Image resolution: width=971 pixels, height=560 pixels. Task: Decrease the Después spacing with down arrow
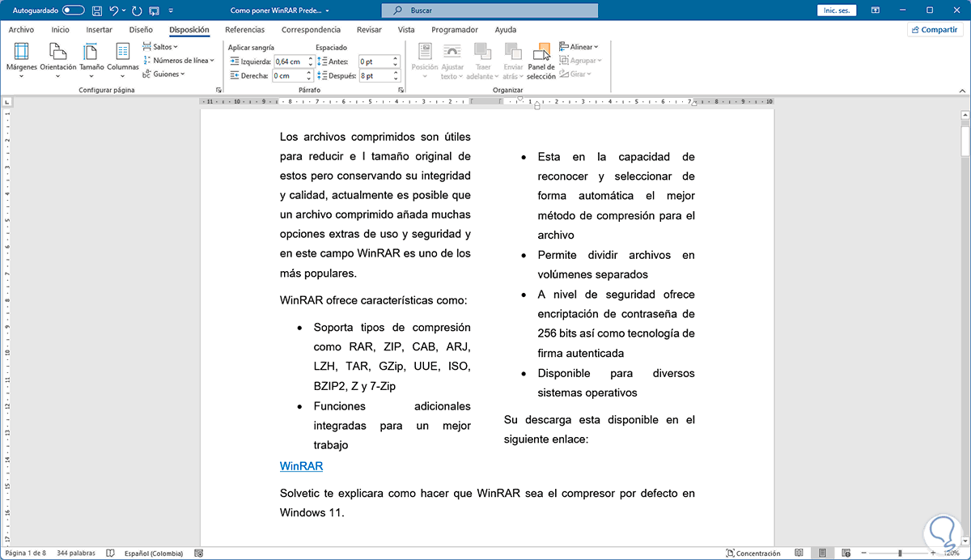tap(396, 78)
